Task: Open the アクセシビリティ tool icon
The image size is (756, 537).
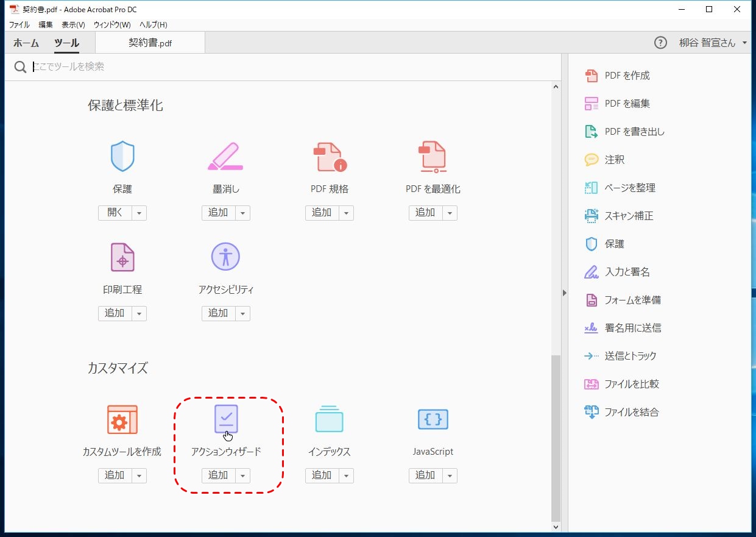Action: 225,257
